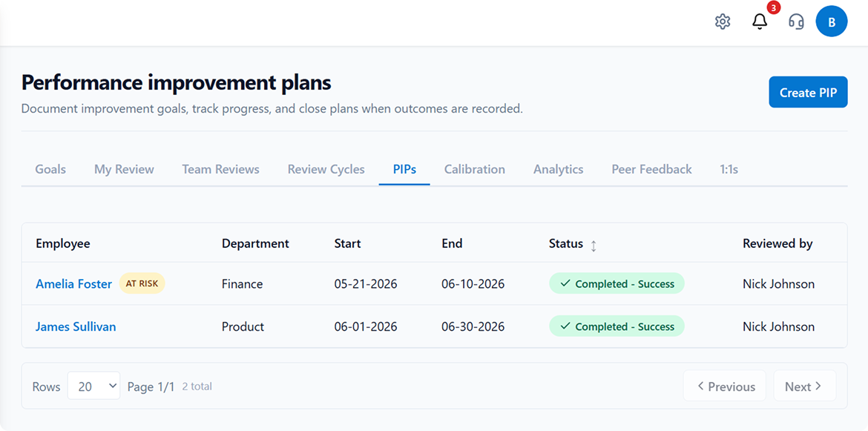
Task: Click the Create PIP button
Action: click(x=808, y=92)
